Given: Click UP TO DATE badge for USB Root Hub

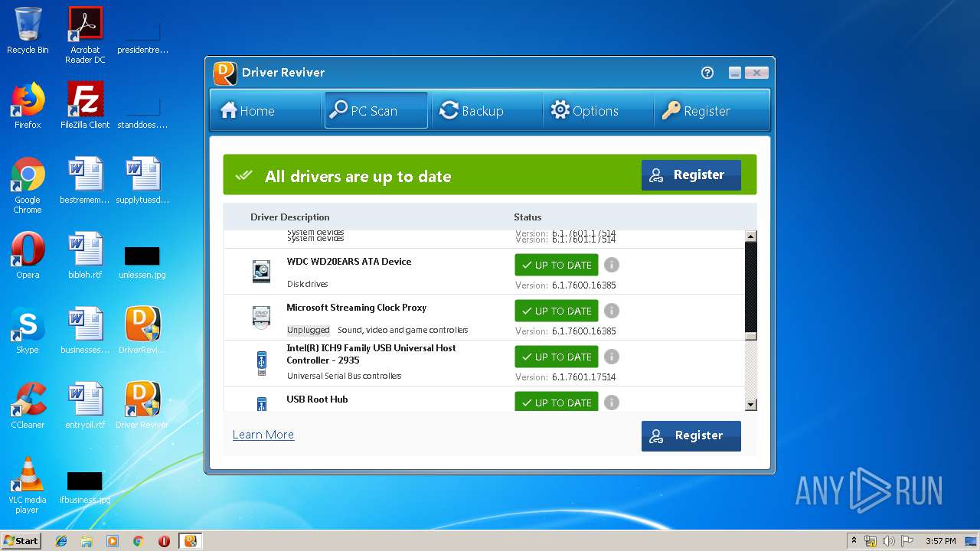Looking at the screenshot, I should (x=557, y=402).
